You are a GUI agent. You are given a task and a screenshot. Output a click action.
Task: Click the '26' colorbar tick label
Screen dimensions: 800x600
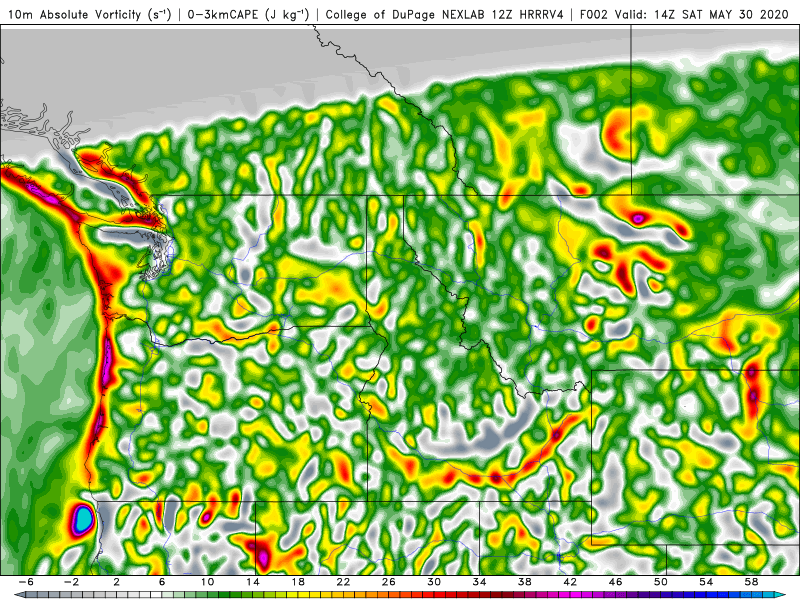coord(389,582)
